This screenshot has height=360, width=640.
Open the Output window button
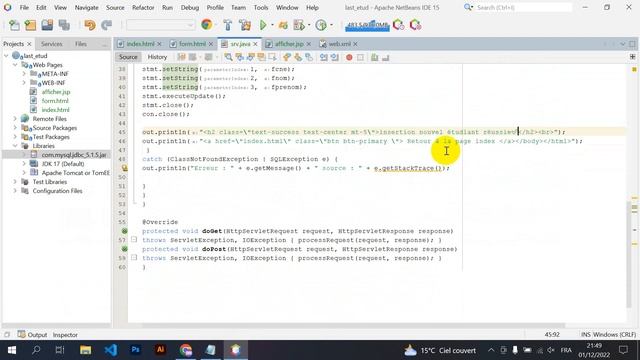pyautogui.click(x=33, y=335)
